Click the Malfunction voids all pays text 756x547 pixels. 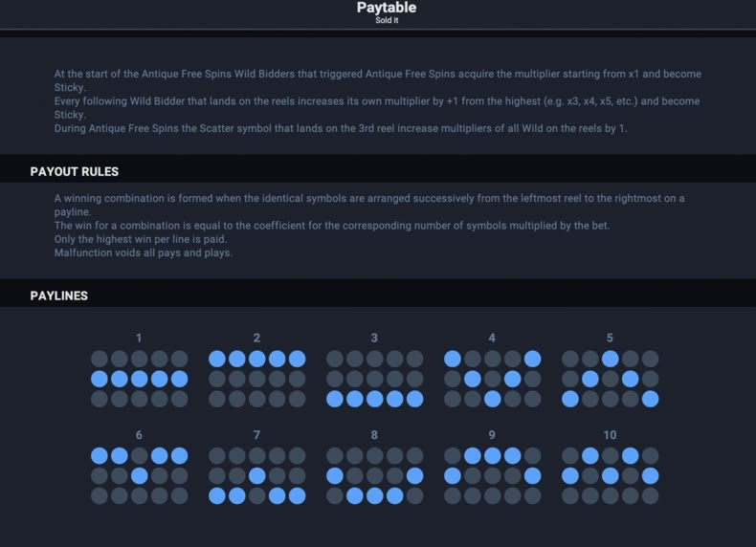coord(144,252)
